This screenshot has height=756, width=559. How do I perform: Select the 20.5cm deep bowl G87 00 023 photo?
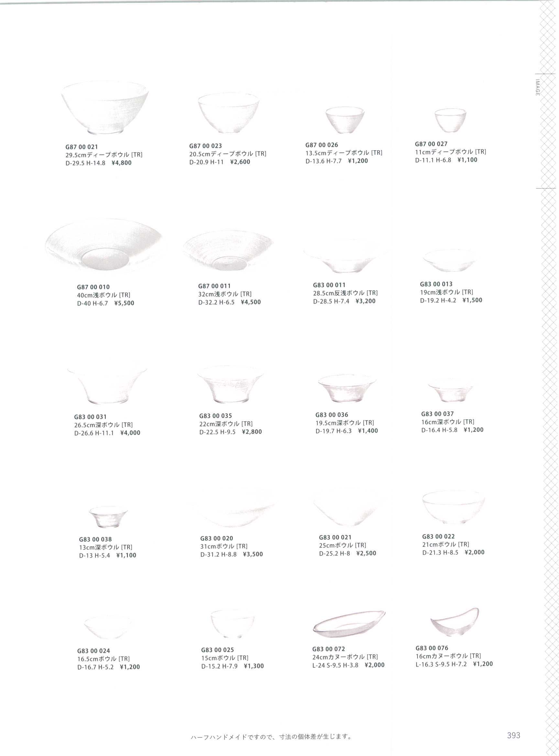pos(229,113)
